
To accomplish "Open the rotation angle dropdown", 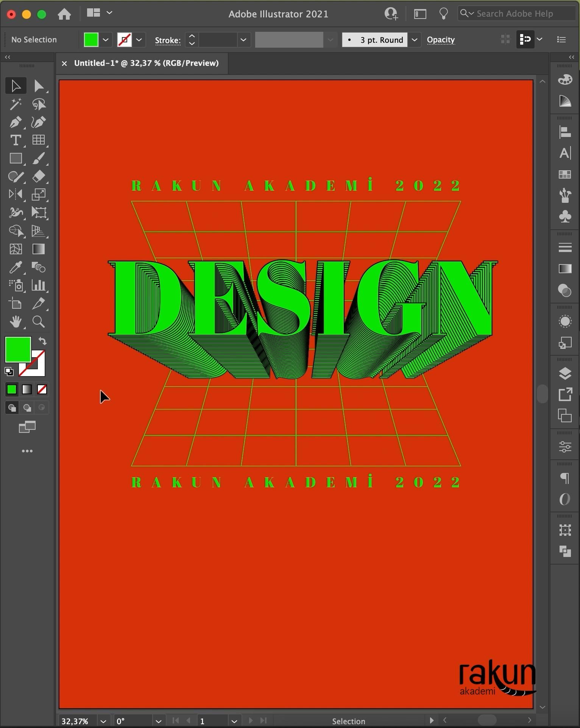I will tap(159, 721).
